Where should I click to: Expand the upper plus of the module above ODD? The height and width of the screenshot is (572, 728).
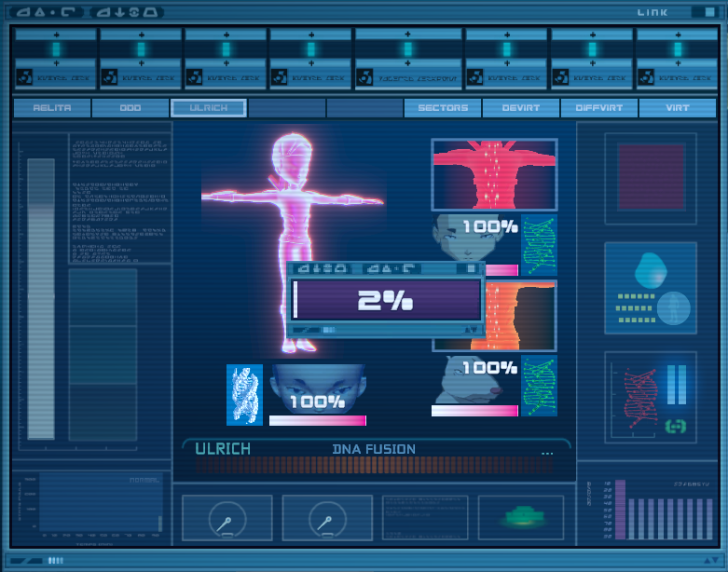pos(141,34)
